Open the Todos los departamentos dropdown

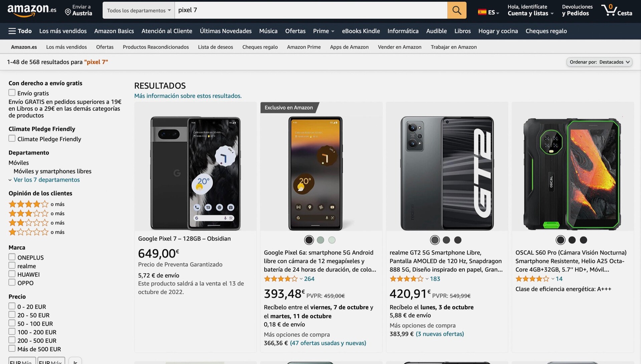[139, 10]
